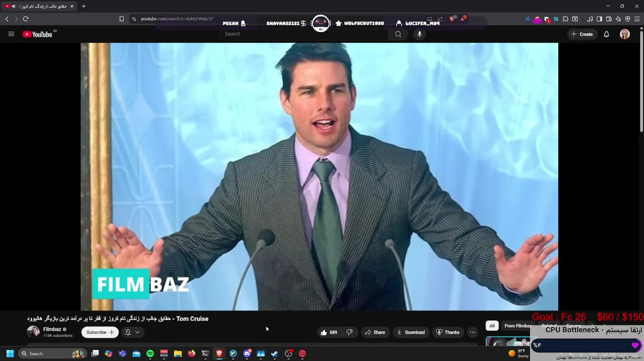The image size is (644, 361).
Task: Like the video with thumbs up (689)
Action: tap(329, 332)
